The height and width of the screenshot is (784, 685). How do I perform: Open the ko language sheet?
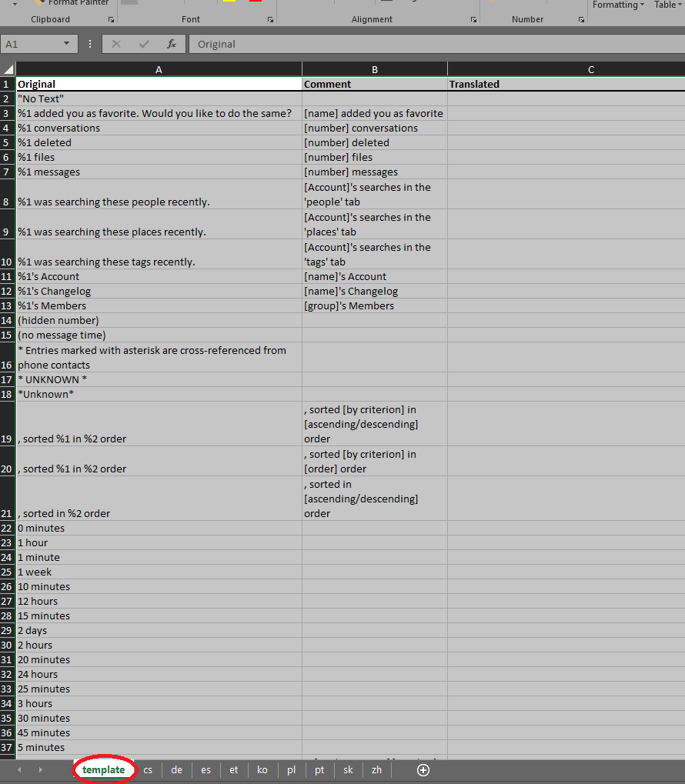pos(262,769)
